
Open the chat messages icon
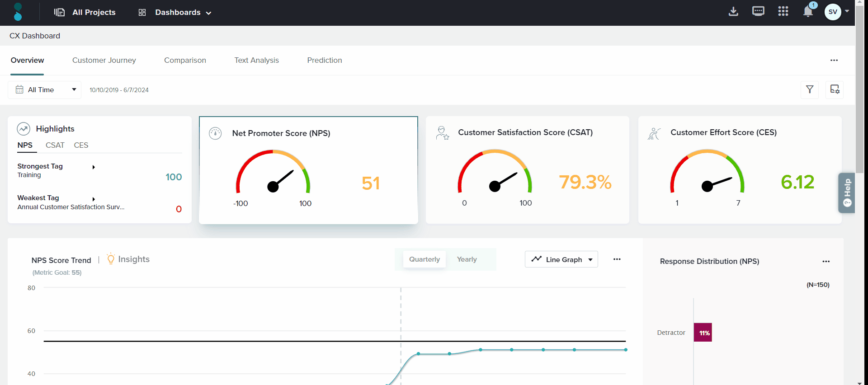point(758,12)
